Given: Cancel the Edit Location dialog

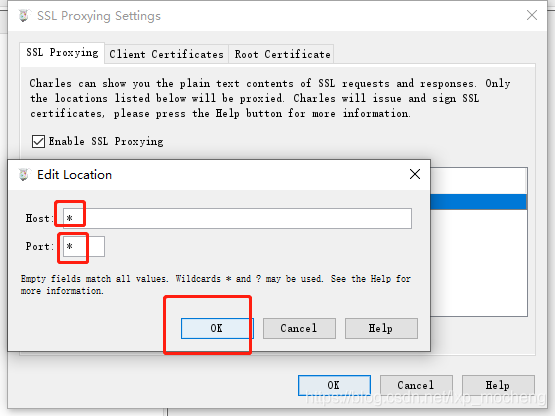Looking at the screenshot, I should tap(299, 328).
